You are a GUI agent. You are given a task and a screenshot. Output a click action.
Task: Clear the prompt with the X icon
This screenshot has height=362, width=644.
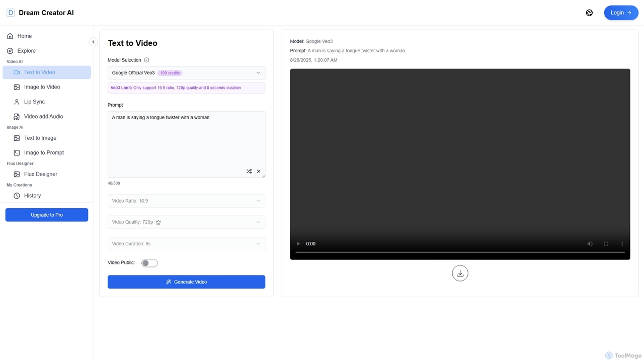tap(259, 171)
